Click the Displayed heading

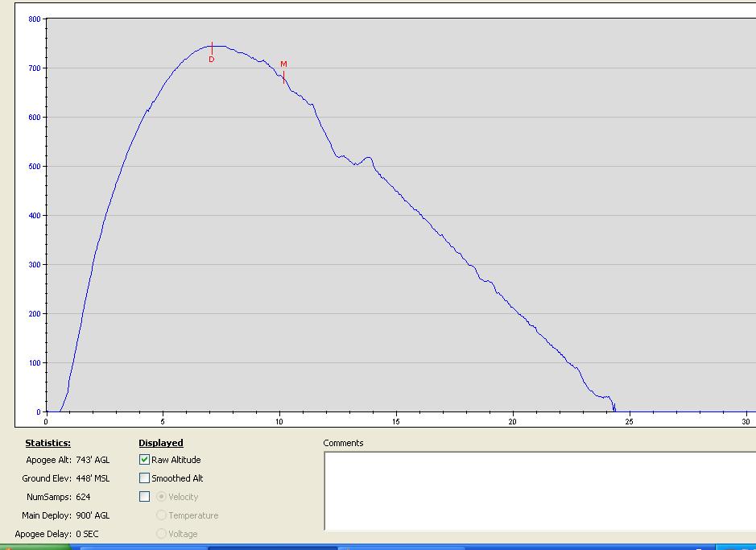pyautogui.click(x=161, y=443)
